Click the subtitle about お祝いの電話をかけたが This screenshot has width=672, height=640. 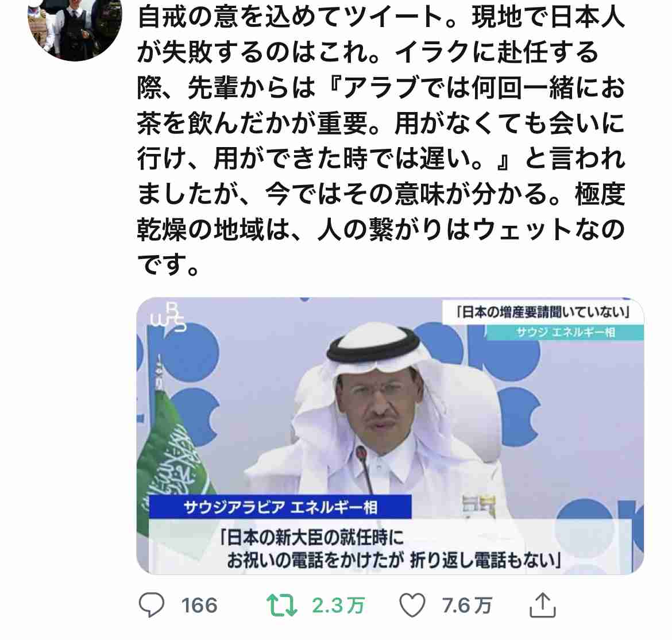pos(390,548)
